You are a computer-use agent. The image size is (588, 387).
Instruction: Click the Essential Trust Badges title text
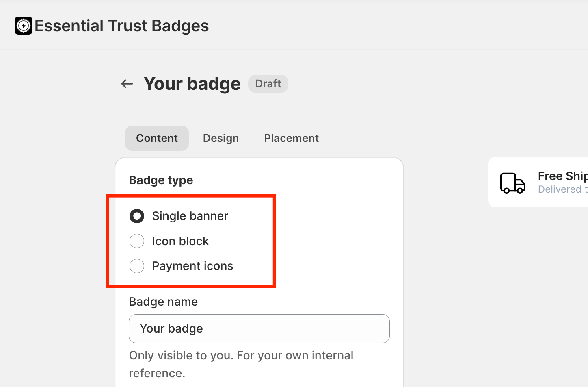[x=122, y=26]
